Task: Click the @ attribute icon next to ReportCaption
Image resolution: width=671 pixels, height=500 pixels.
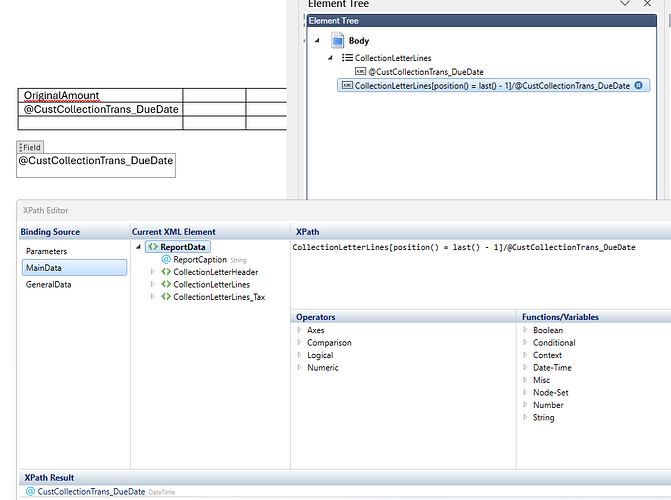Action: (165, 259)
